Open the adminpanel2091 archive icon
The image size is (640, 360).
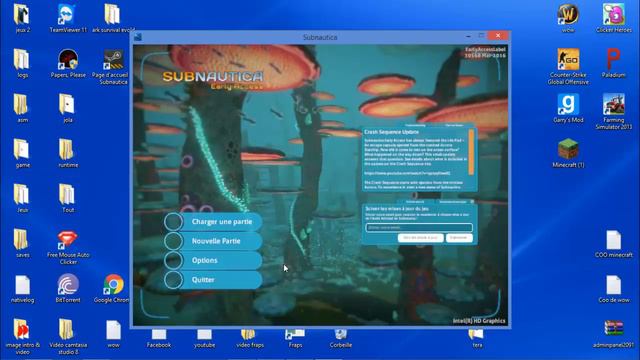(x=613, y=329)
